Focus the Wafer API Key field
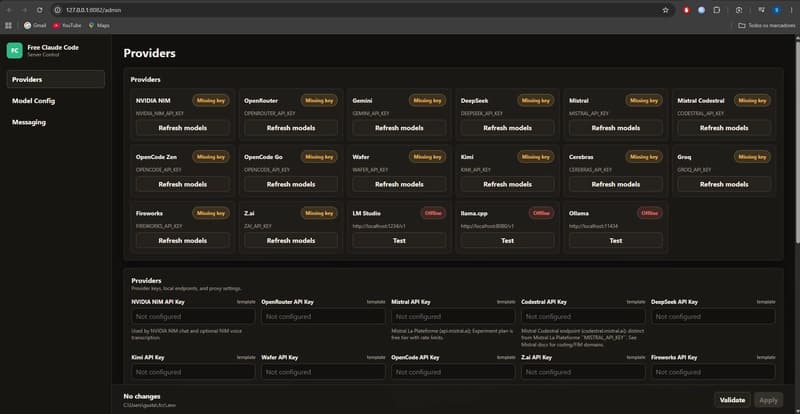The width and height of the screenshot is (800, 414). 323,372
